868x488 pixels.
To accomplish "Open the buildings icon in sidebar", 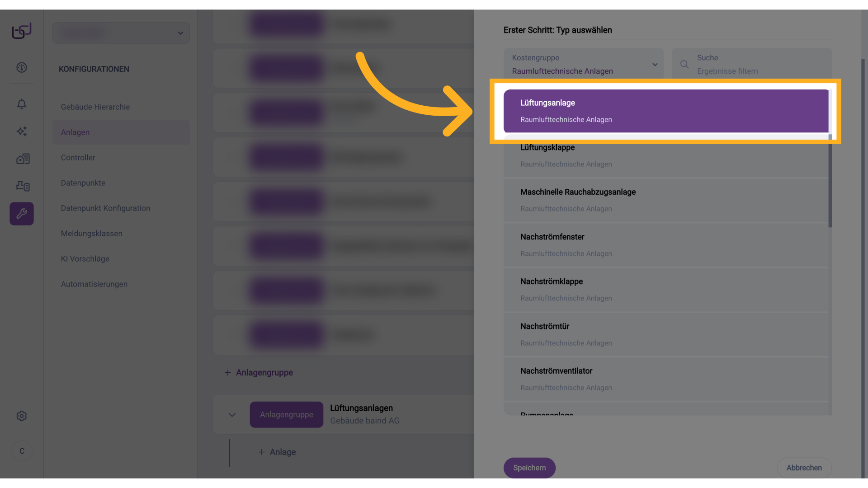I will point(23,159).
